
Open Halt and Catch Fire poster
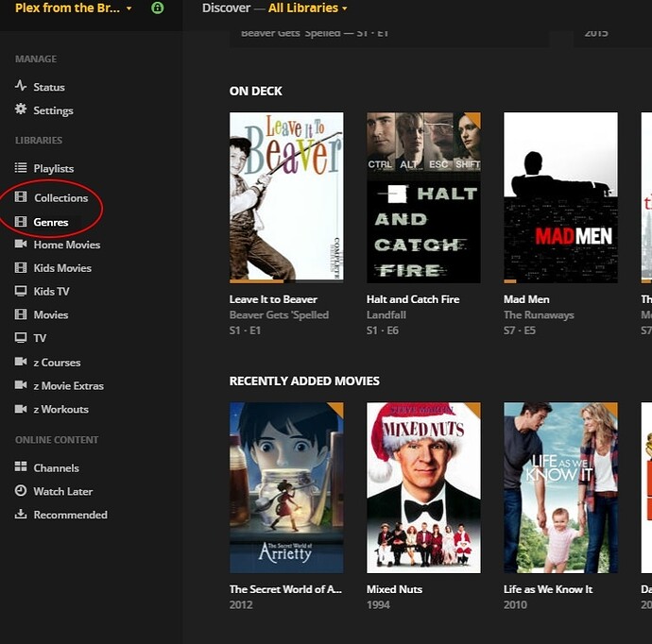pos(423,197)
